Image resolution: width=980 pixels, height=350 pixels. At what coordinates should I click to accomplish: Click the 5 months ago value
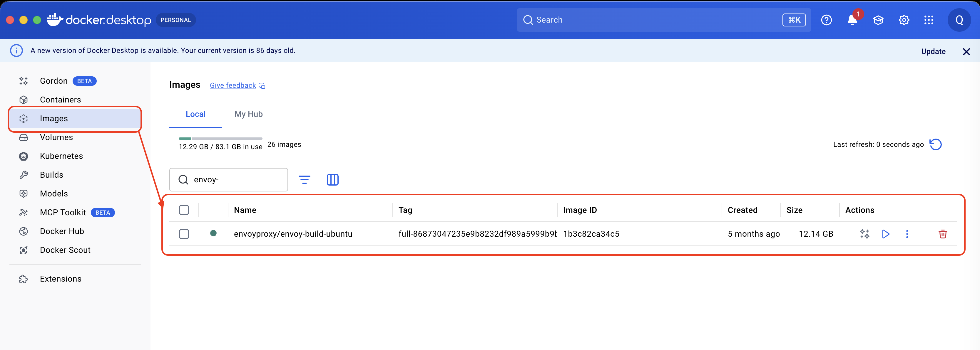pos(754,234)
